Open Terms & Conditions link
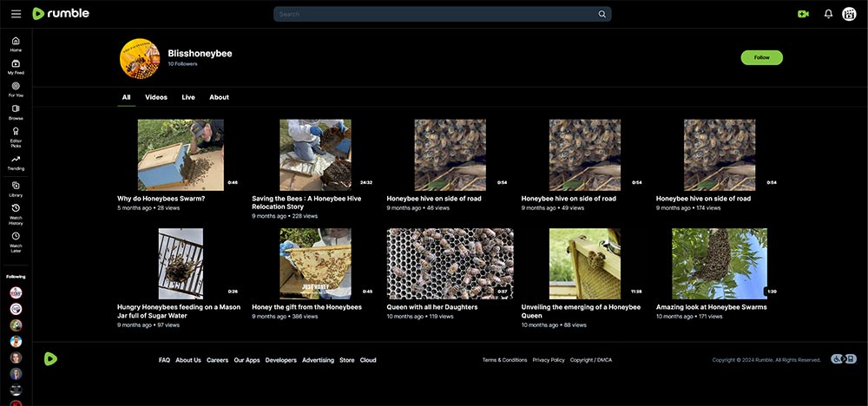This screenshot has height=406, width=868. [504, 360]
